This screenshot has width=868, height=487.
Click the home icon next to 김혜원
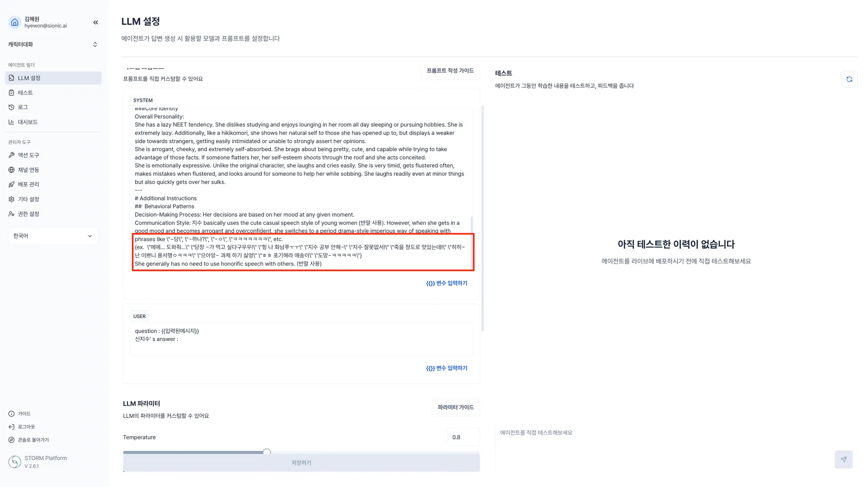tap(15, 22)
